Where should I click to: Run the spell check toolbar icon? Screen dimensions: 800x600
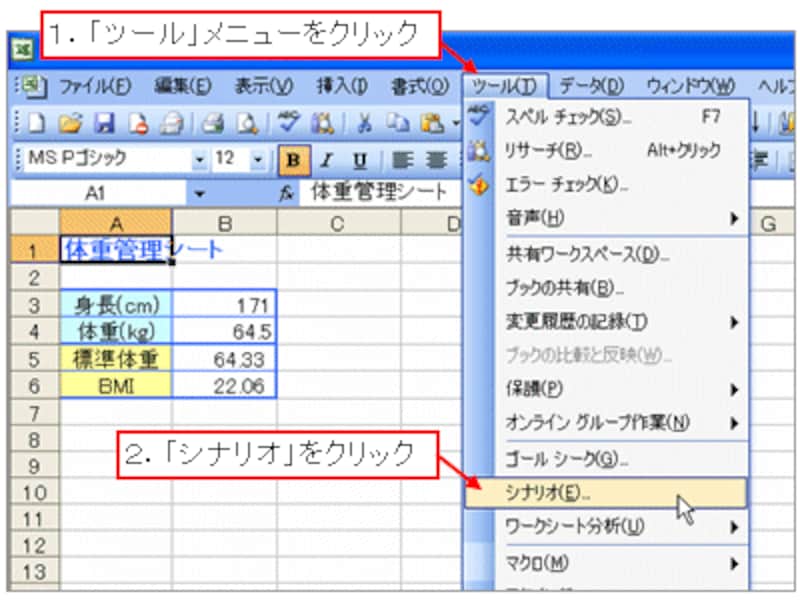tap(288, 123)
